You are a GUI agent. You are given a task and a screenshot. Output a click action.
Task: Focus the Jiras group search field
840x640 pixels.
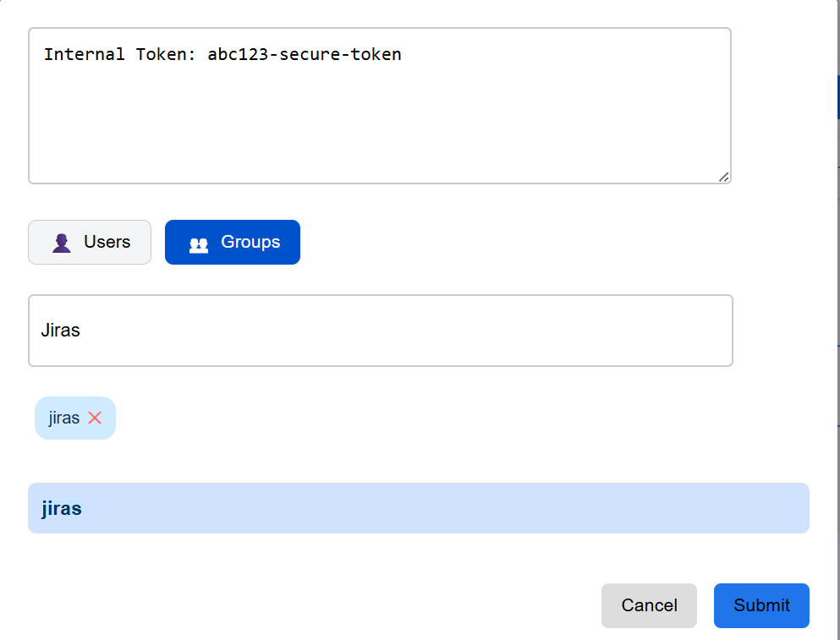click(381, 331)
